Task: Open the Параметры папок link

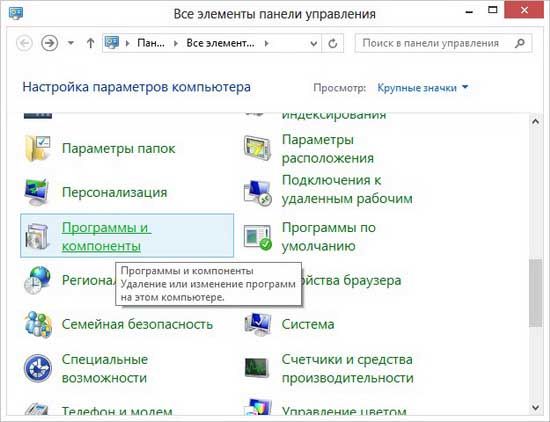Action: coord(119,148)
